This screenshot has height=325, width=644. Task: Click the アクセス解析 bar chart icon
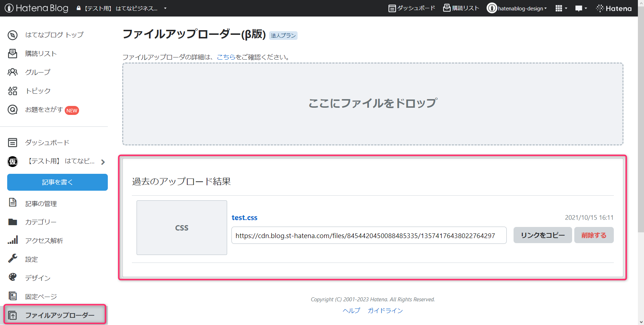13,240
